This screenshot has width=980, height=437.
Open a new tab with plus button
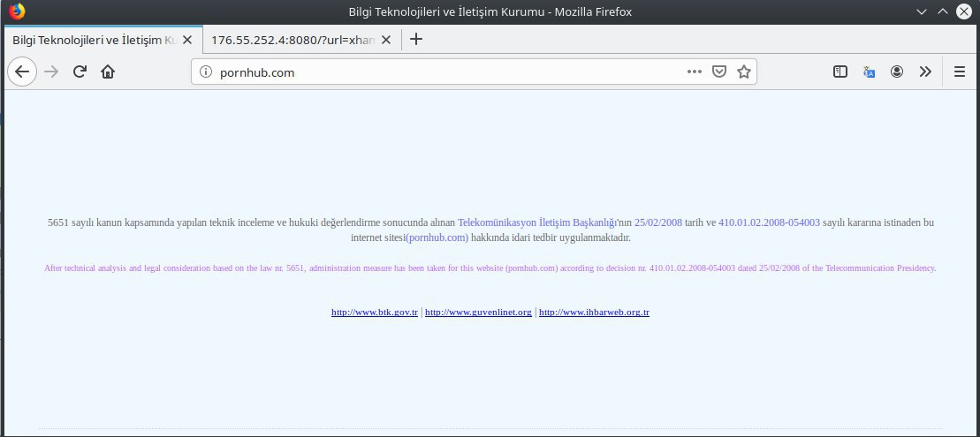point(415,40)
